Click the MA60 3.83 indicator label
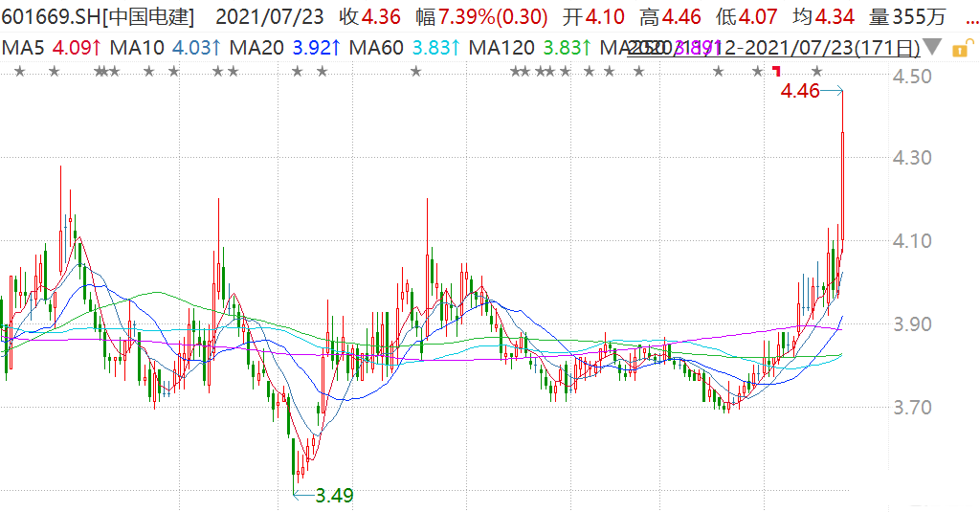 click(x=405, y=48)
